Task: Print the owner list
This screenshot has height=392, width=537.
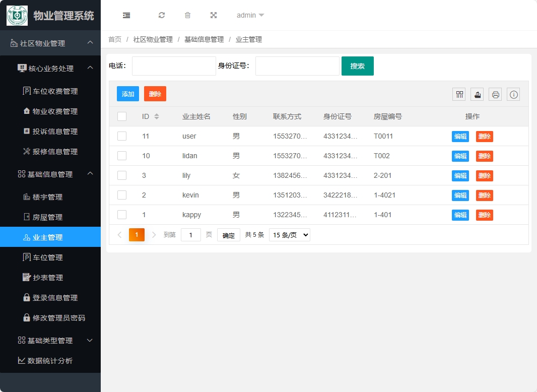Action: 495,94
